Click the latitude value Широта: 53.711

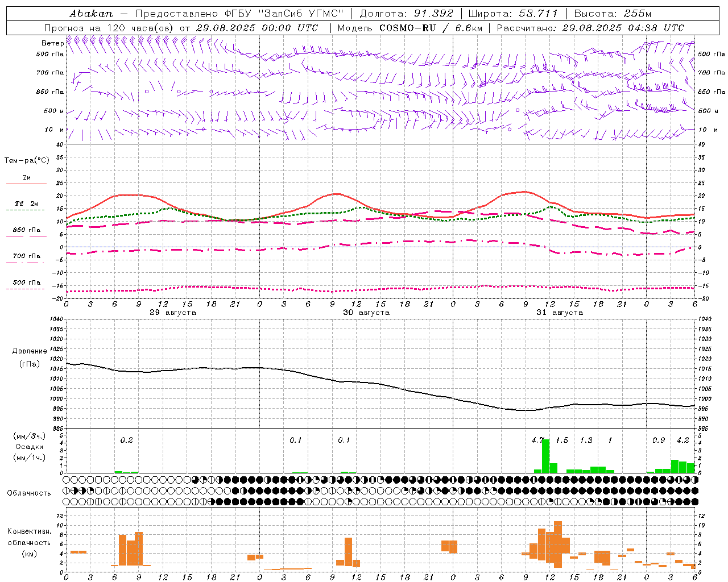click(x=514, y=14)
